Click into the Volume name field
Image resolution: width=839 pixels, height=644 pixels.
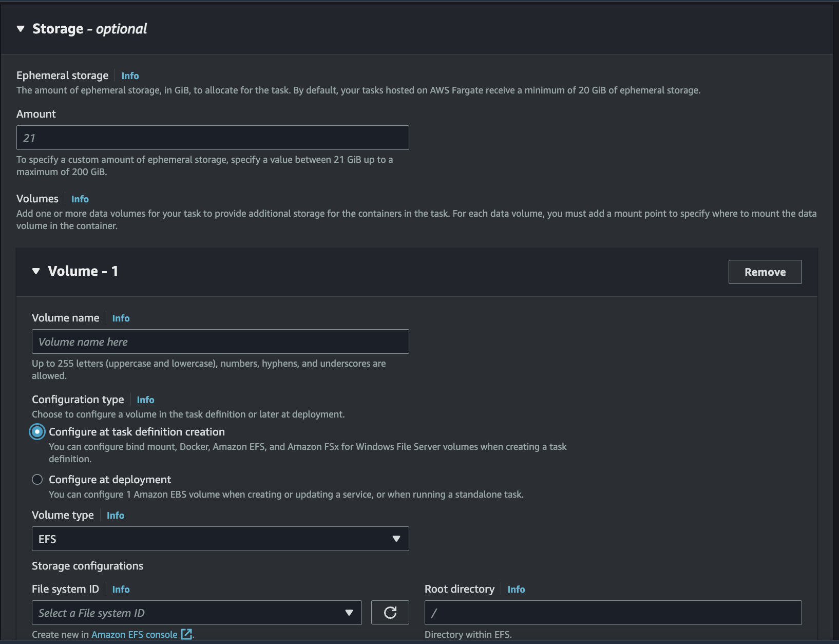(220, 341)
